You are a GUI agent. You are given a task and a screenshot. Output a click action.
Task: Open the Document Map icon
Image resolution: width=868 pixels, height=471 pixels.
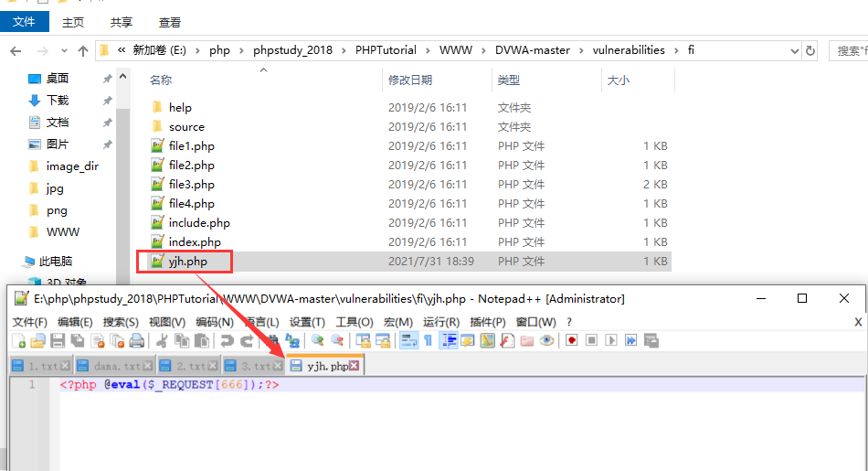click(x=487, y=341)
